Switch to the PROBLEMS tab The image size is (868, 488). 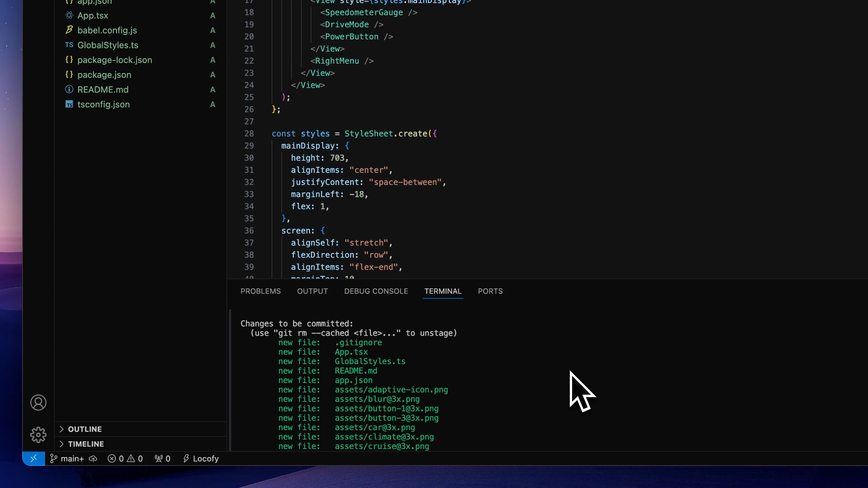pyautogui.click(x=260, y=291)
